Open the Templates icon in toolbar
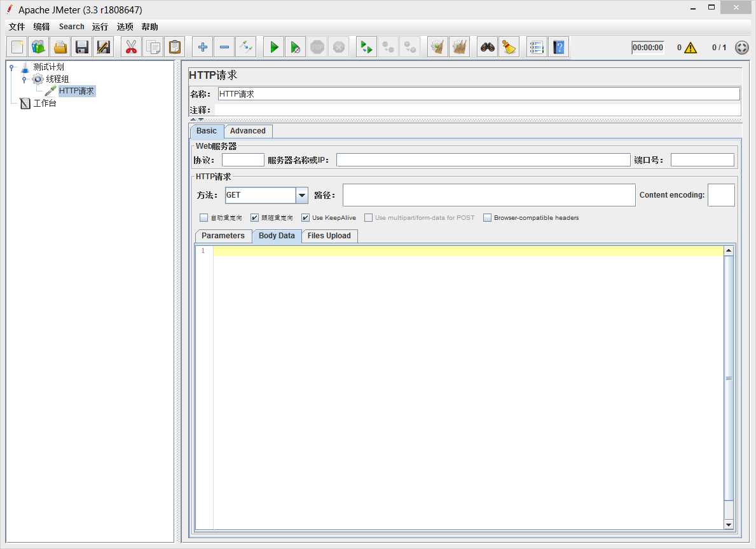Viewport: 756px width, 549px height. pyautogui.click(x=39, y=47)
